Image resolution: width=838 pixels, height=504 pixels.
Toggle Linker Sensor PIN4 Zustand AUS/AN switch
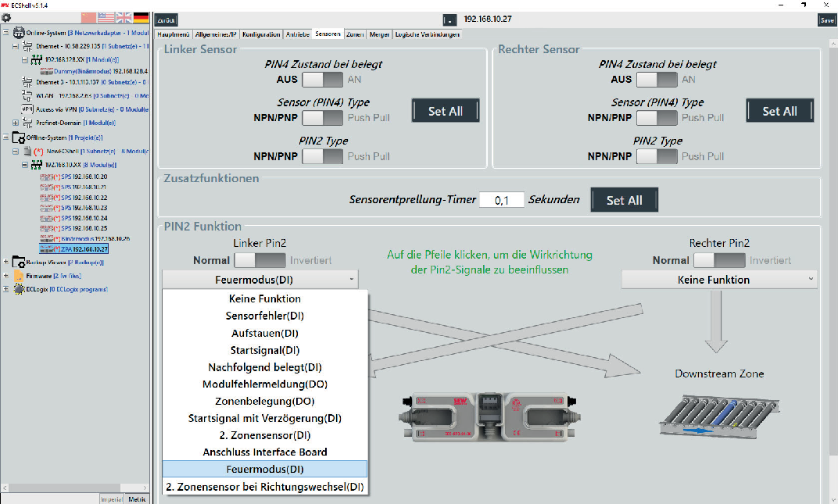[x=322, y=79]
